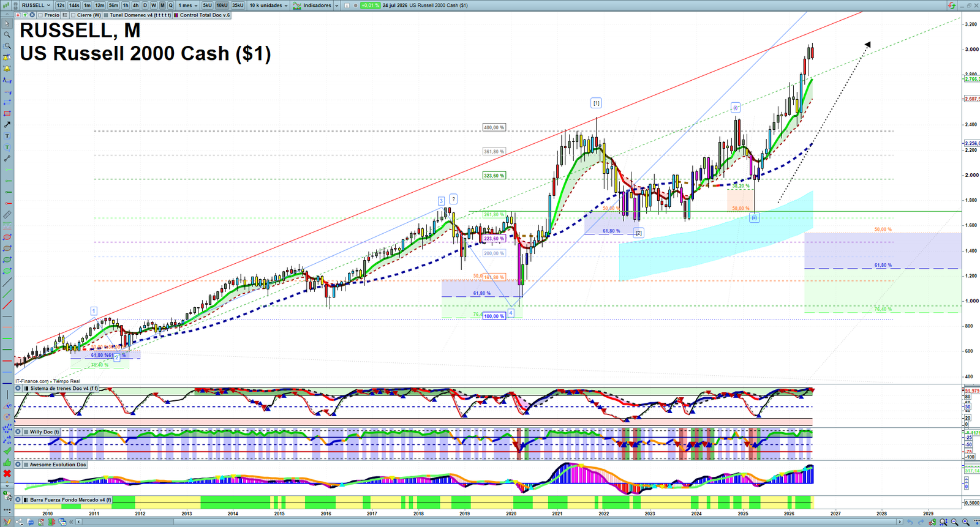Click the green +0,01 % change badge

[x=370, y=6]
